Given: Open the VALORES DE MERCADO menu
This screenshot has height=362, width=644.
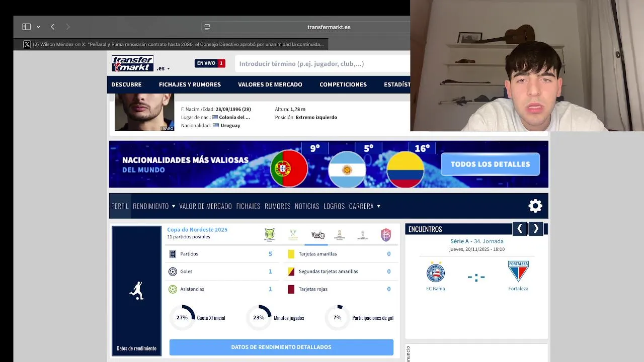Looking at the screenshot, I should 270,84.
